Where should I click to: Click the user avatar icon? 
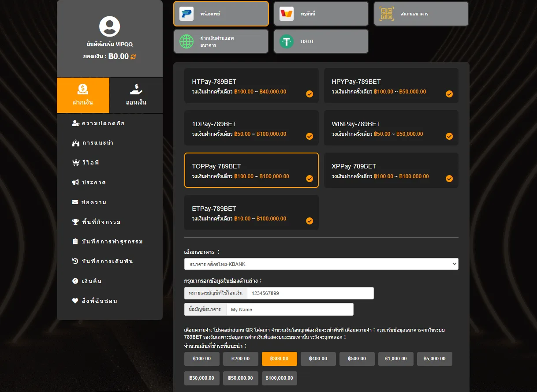coord(110,26)
